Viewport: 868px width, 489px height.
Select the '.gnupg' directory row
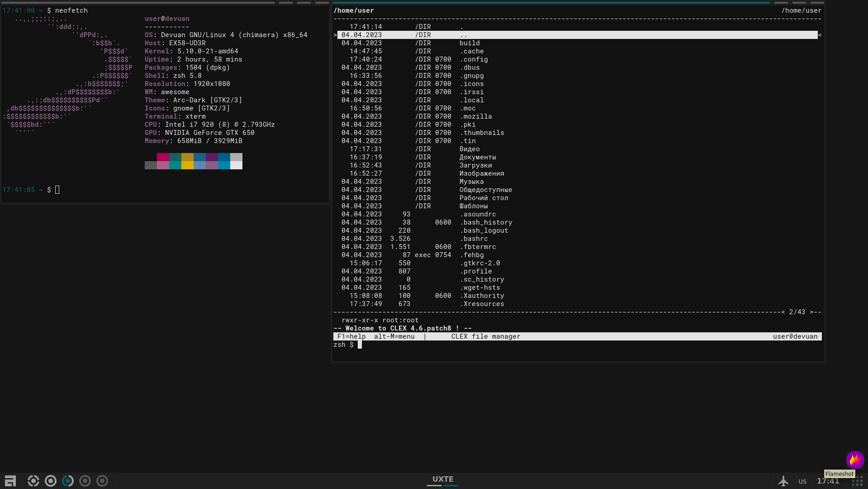[578, 76]
